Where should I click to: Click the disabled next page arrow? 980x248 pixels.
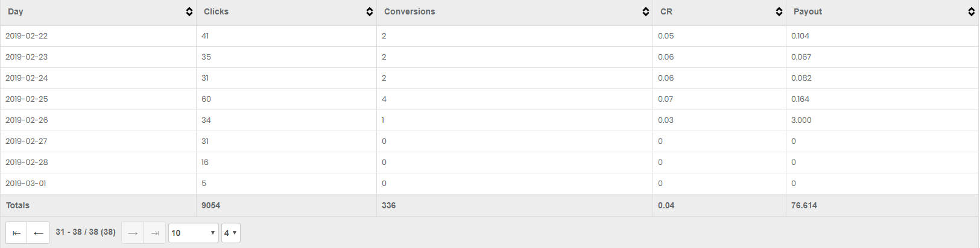(133, 233)
